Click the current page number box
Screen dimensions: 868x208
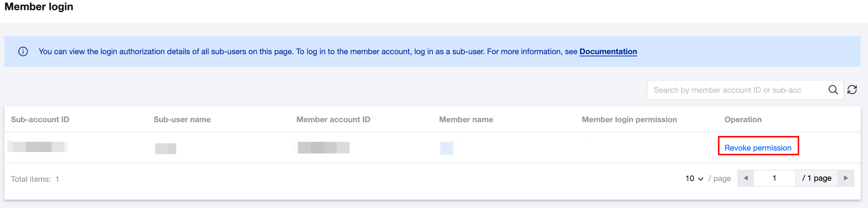774,178
